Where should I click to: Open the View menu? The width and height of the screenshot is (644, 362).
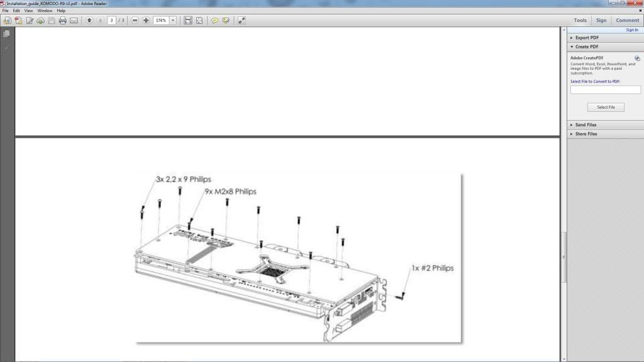point(28,11)
